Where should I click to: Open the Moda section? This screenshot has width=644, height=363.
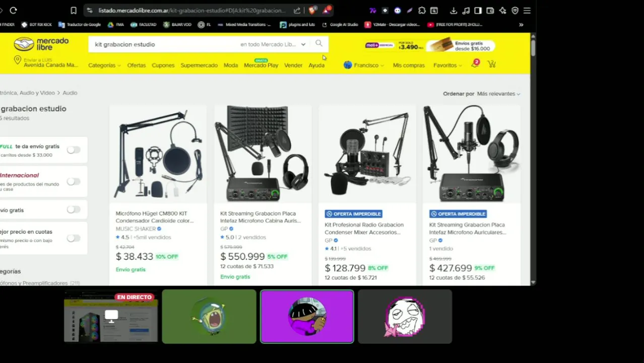point(231,65)
